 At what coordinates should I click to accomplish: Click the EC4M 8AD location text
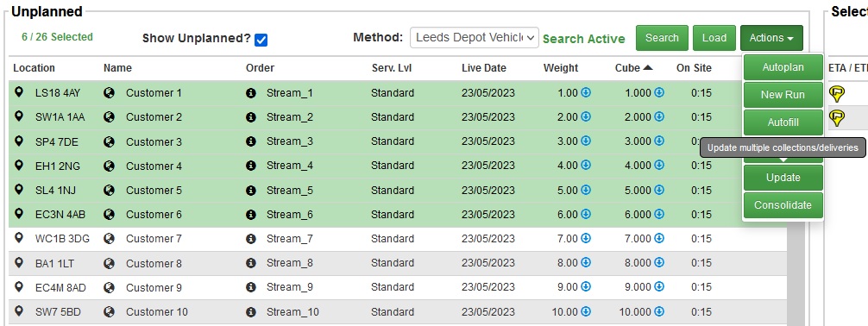61,287
